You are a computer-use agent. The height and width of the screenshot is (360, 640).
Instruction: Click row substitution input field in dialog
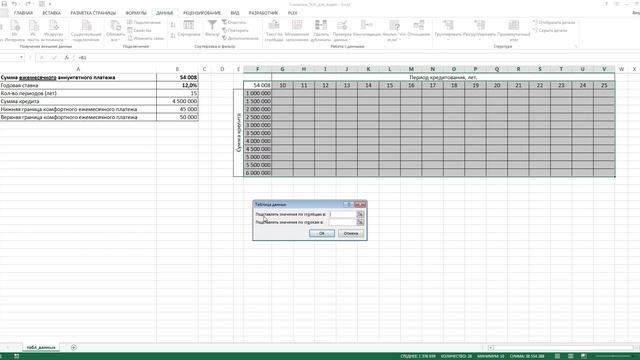tap(342, 222)
